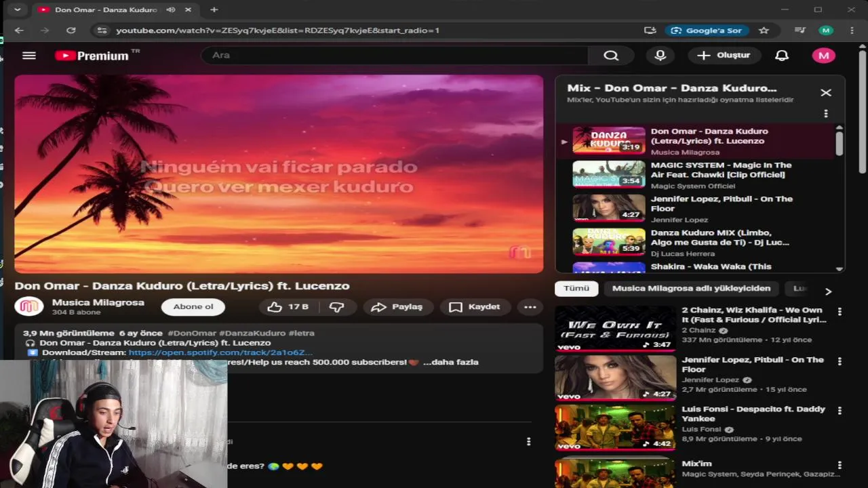Select the Tümü filter chip
This screenshot has height=488, width=868.
pyautogui.click(x=576, y=288)
